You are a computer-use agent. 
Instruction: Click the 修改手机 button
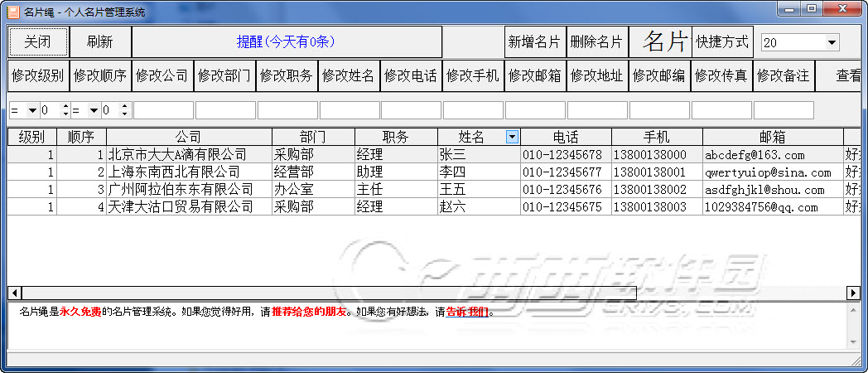(473, 76)
